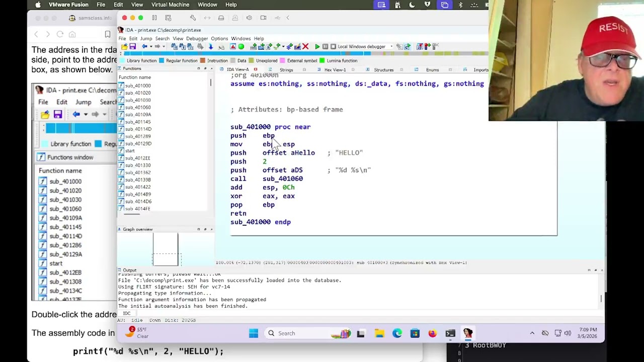Click the blue down arrow toolbar icon
This screenshot has height=362, width=644.
[211, 47]
